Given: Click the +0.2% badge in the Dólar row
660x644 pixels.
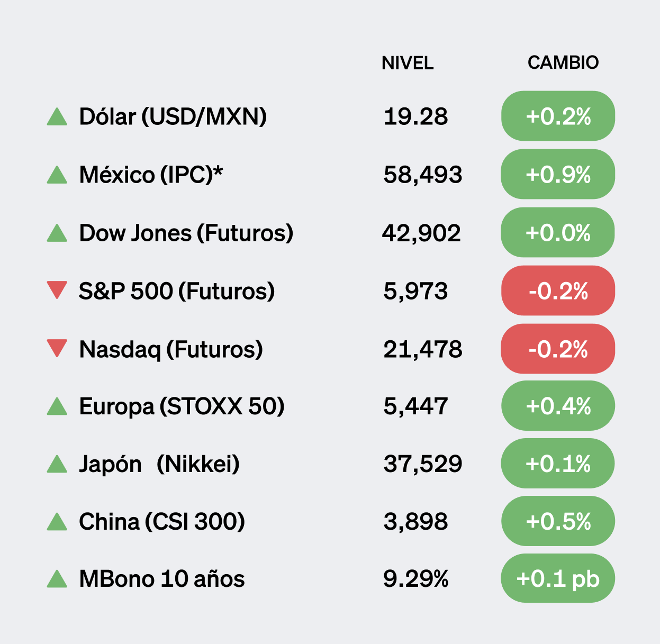Looking at the screenshot, I should pos(558,116).
